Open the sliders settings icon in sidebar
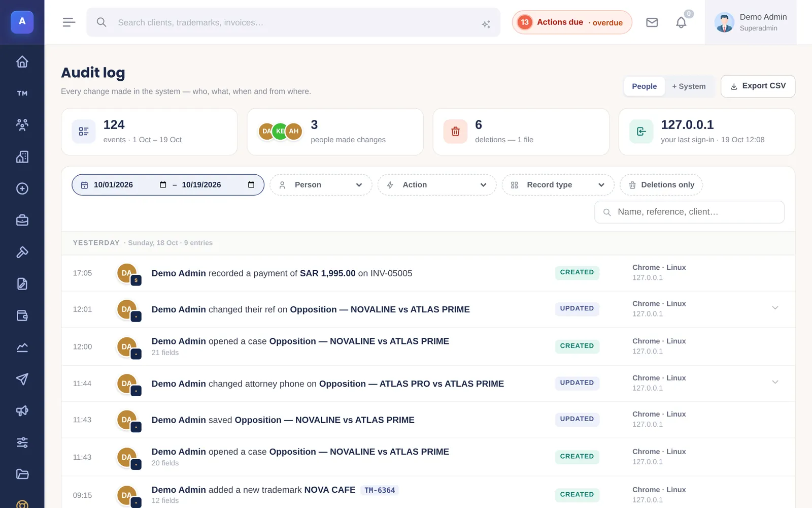 point(22,442)
